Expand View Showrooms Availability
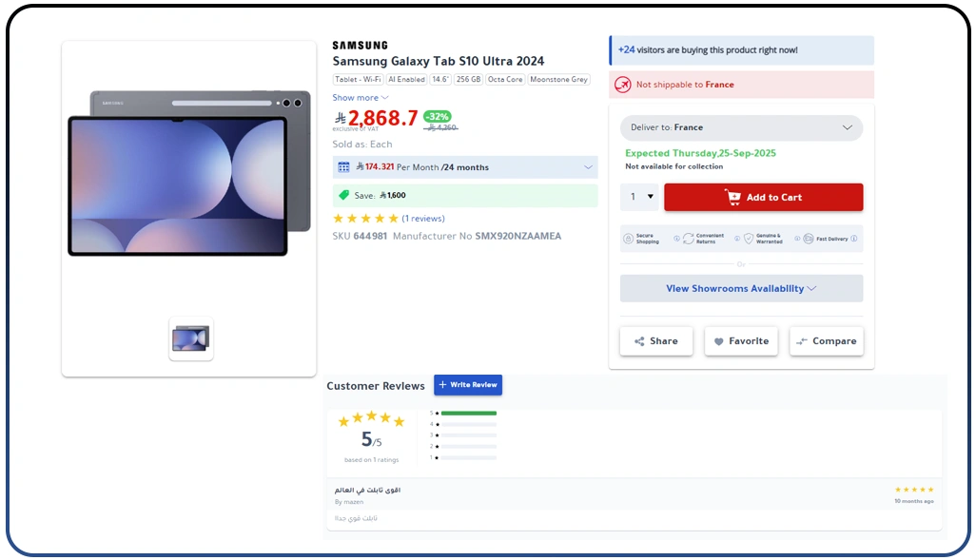The height and width of the screenshot is (560, 976). pos(741,288)
